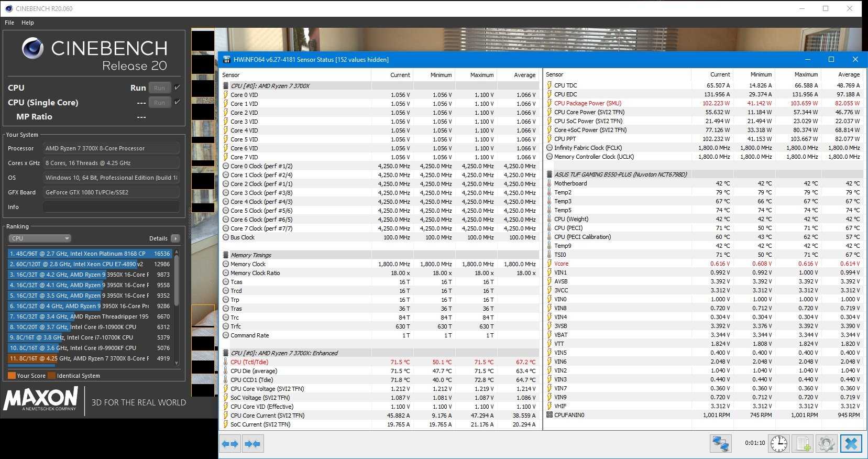The image size is (868, 459).
Task: Open HWiNFO sensor settings gear
Action: pyautogui.click(x=827, y=444)
